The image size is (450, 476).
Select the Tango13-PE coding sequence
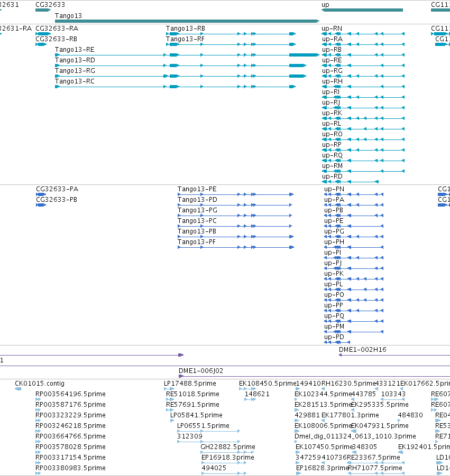click(197, 189)
